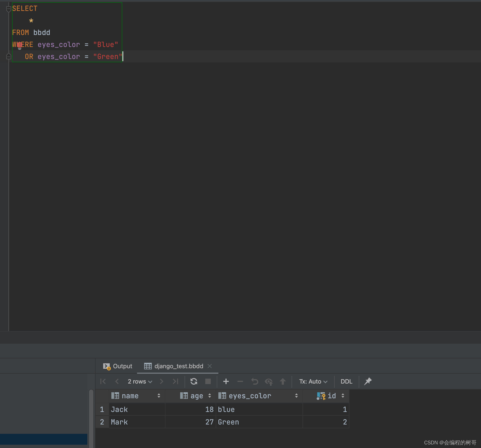
Task: Revert selected changes
Action: [x=255, y=381]
